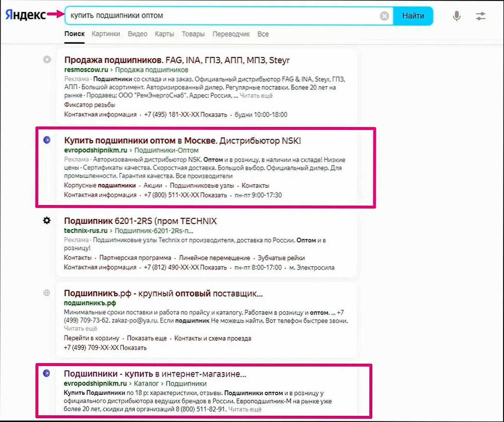The image size is (504, 422).
Task: Switch to the Видео tab
Action: [137, 34]
